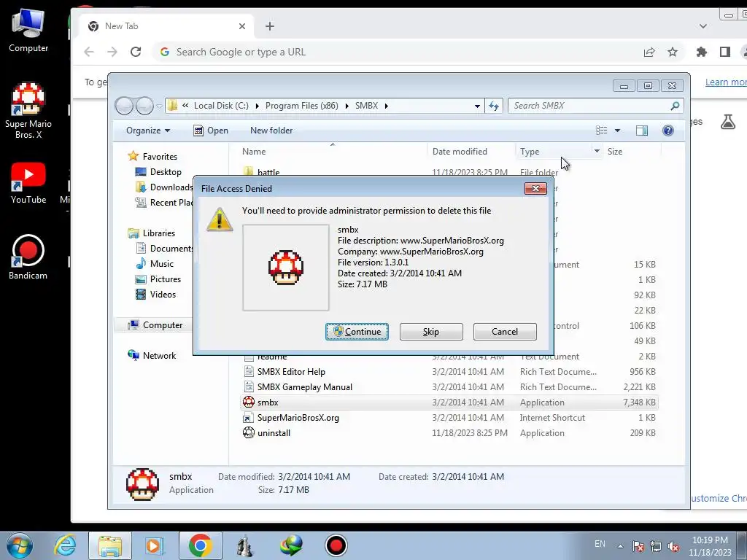Launch Internet Explorer from the taskbar

coord(65,545)
